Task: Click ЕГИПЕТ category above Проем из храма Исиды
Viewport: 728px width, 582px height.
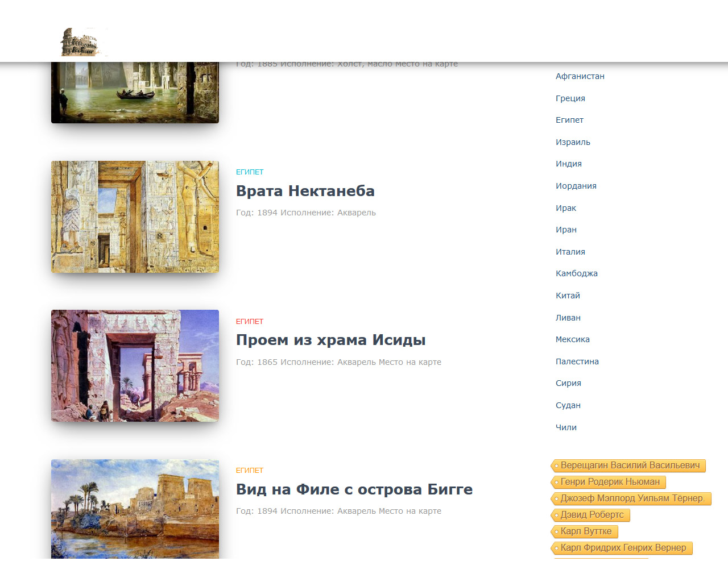Action: coord(250,321)
